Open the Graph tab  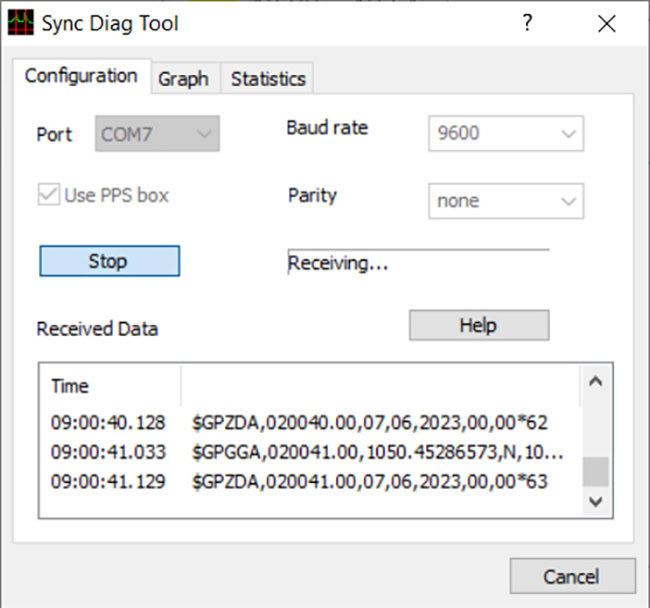(x=184, y=79)
